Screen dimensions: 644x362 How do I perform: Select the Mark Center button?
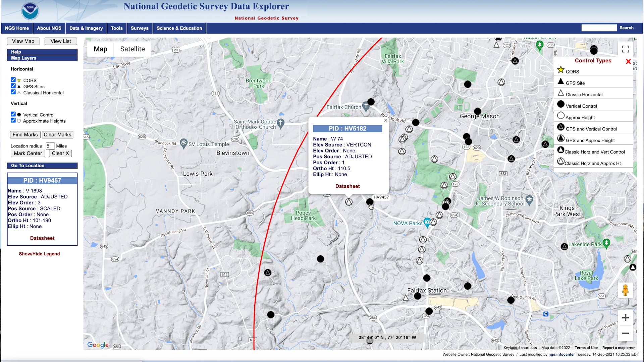tap(28, 153)
